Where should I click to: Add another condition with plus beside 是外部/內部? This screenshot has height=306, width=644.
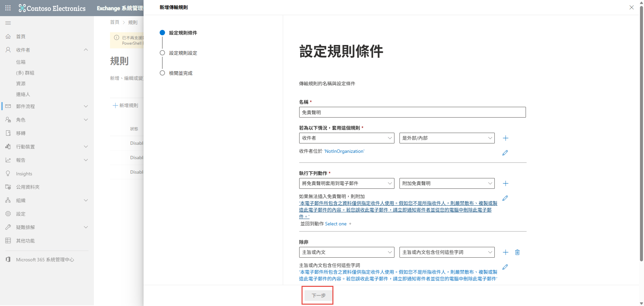point(505,138)
